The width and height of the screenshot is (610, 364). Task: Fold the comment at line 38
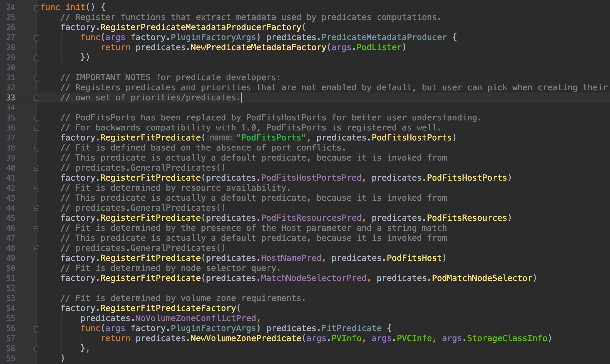pos(37,148)
